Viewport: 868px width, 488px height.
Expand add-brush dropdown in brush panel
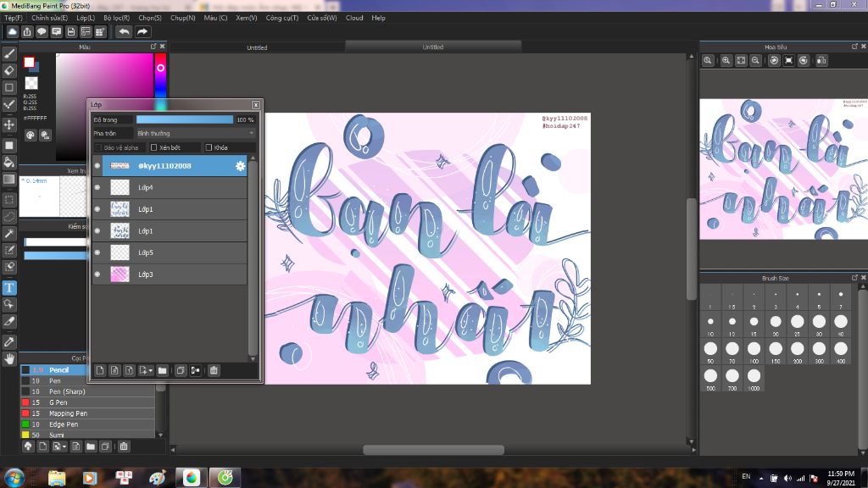coord(64,447)
